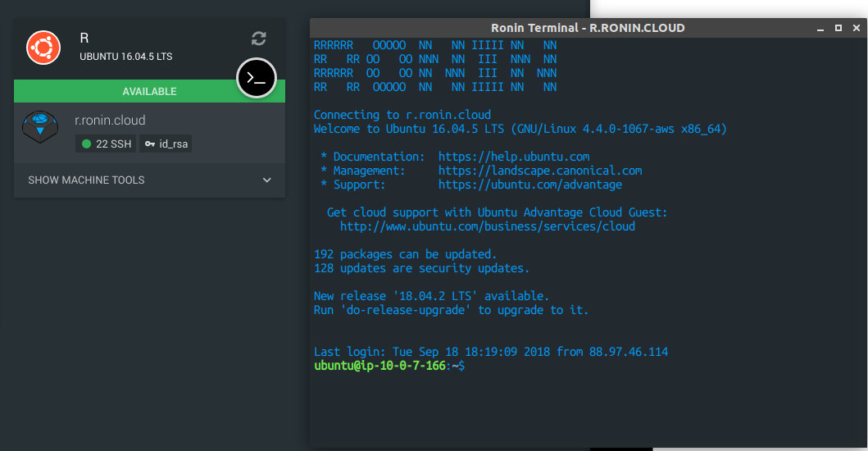Open https://help.ubuntu.com link in terminal
Screen dimensions: 868x451
point(514,157)
